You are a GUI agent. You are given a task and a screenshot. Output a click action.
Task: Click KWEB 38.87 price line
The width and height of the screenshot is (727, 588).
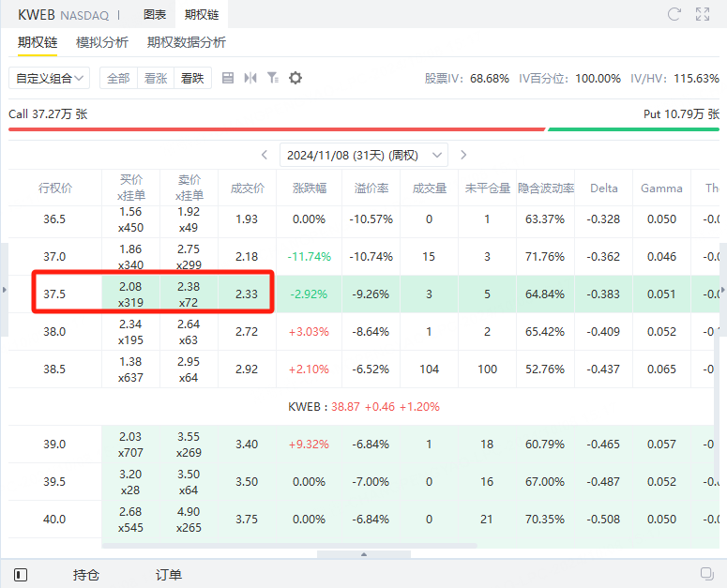(x=364, y=407)
